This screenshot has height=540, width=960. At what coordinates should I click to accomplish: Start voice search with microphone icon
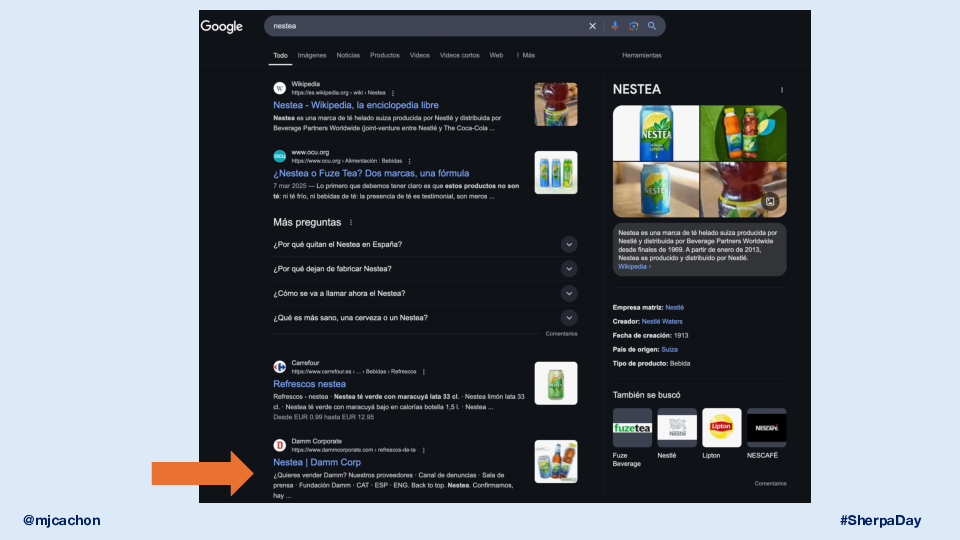click(615, 26)
